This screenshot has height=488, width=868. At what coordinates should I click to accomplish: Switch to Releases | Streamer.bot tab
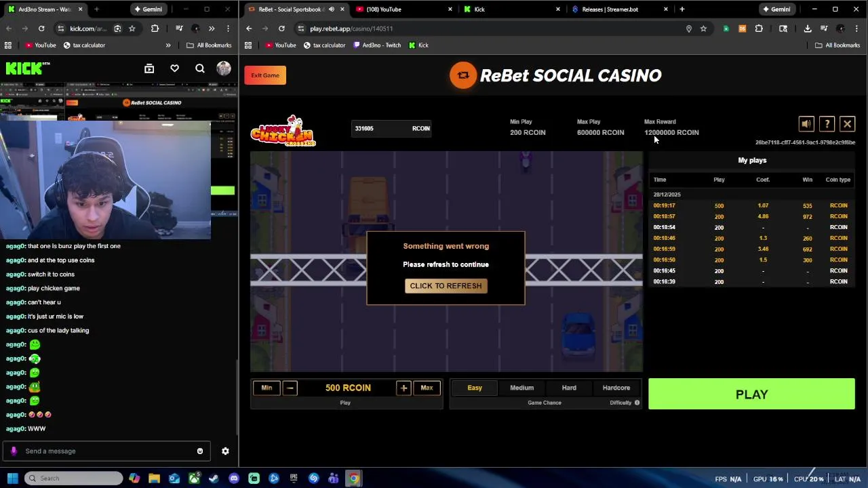click(620, 9)
